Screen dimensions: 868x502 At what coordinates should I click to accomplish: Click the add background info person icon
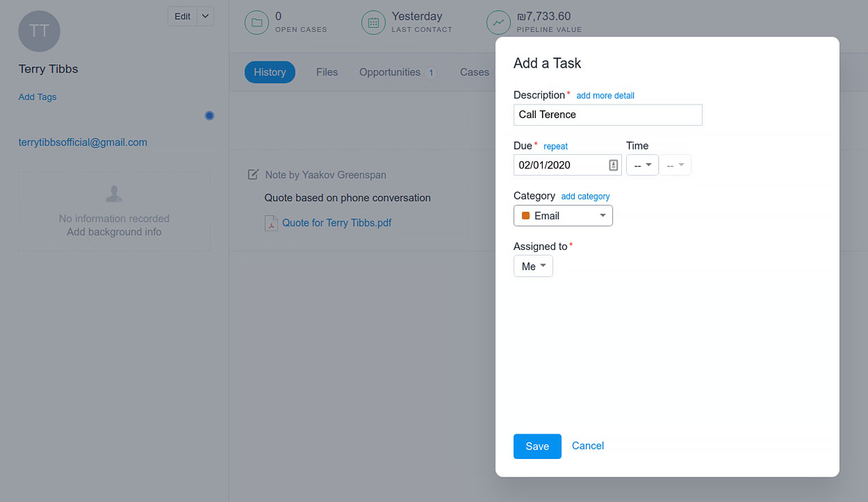[114, 195]
